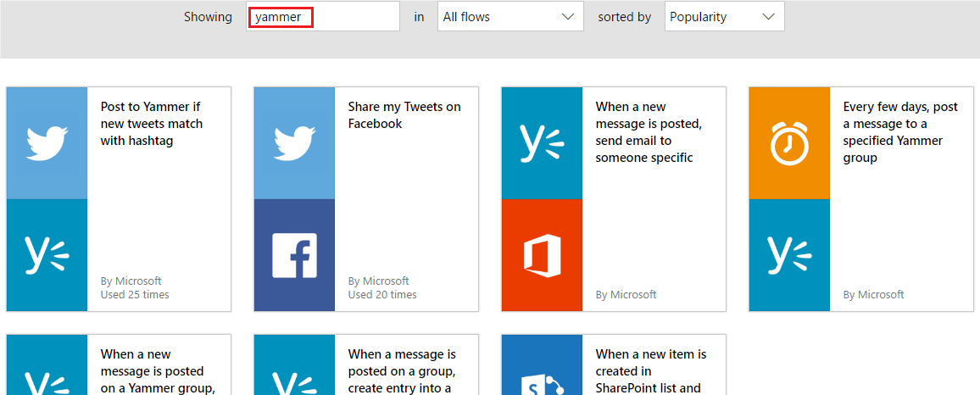Open the 'Popularity' sort dropdown

[x=724, y=17]
